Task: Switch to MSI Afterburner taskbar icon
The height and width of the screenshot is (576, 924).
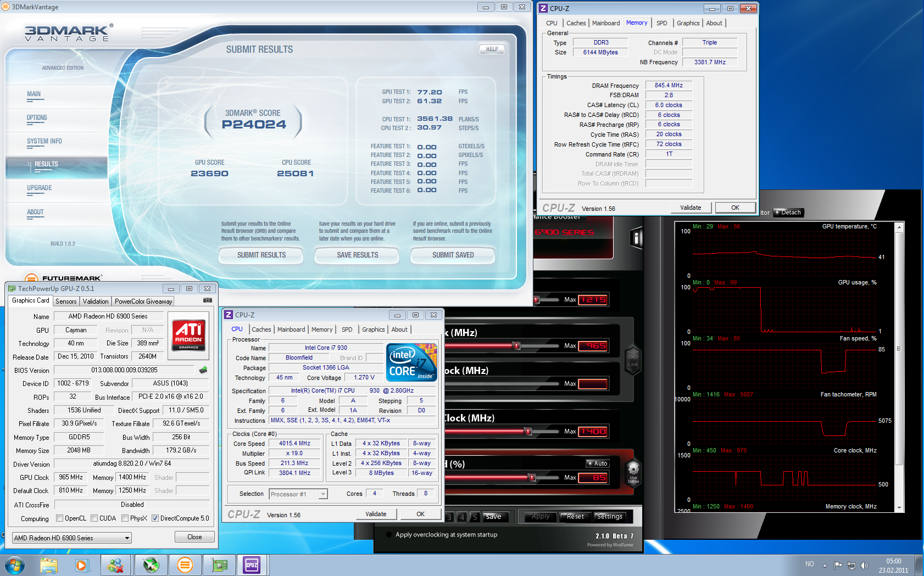Action: click(x=151, y=565)
